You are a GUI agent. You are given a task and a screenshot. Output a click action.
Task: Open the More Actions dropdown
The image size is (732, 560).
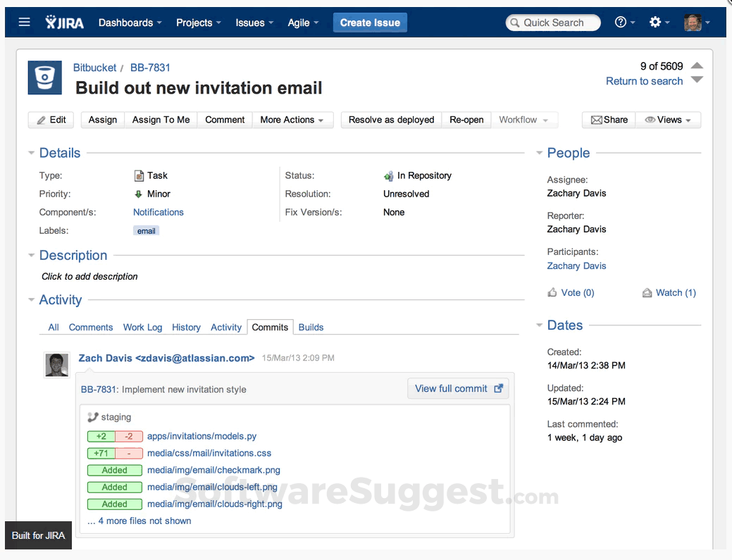click(x=292, y=120)
